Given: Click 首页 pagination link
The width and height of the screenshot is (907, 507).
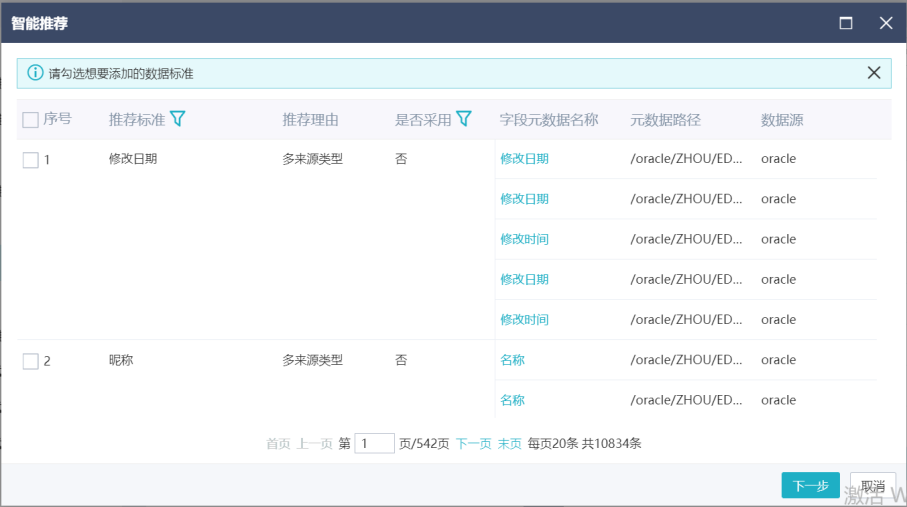Looking at the screenshot, I should tap(278, 443).
